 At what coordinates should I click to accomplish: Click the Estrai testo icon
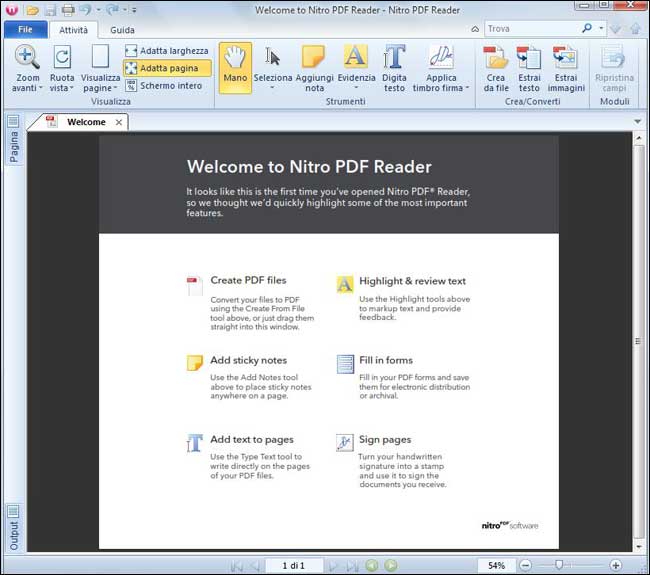(x=529, y=67)
